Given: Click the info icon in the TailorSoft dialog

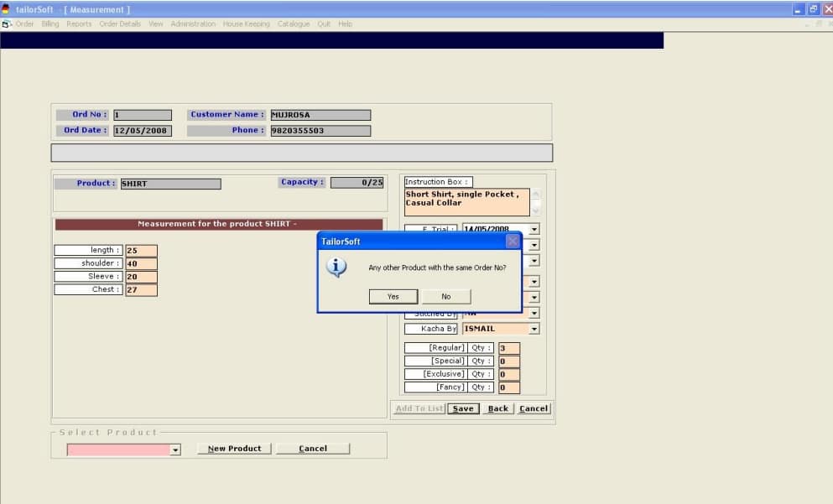Looking at the screenshot, I should (336, 268).
